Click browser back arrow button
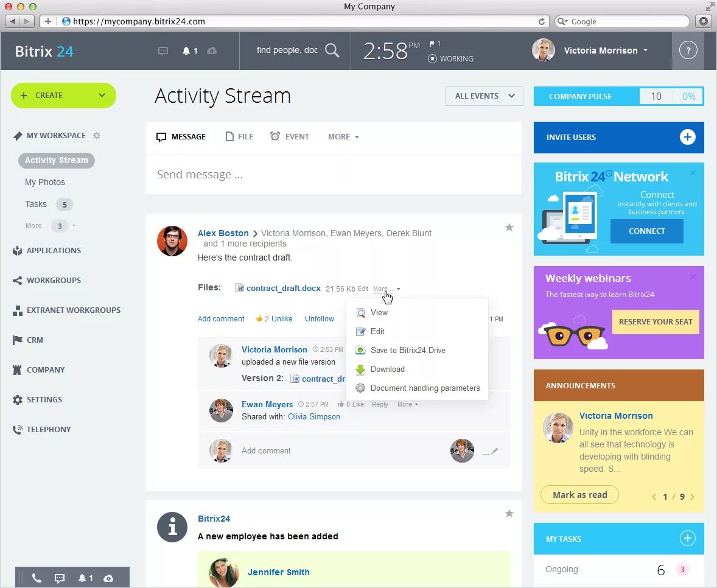This screenshot has height=588, width=717. pos(13,21)
